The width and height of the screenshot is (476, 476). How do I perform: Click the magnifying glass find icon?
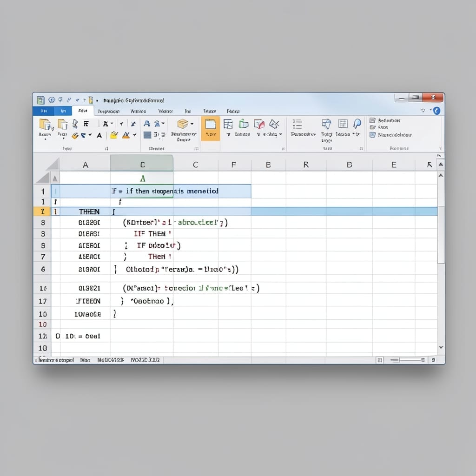pyautogui.click(x=357, y=124)
